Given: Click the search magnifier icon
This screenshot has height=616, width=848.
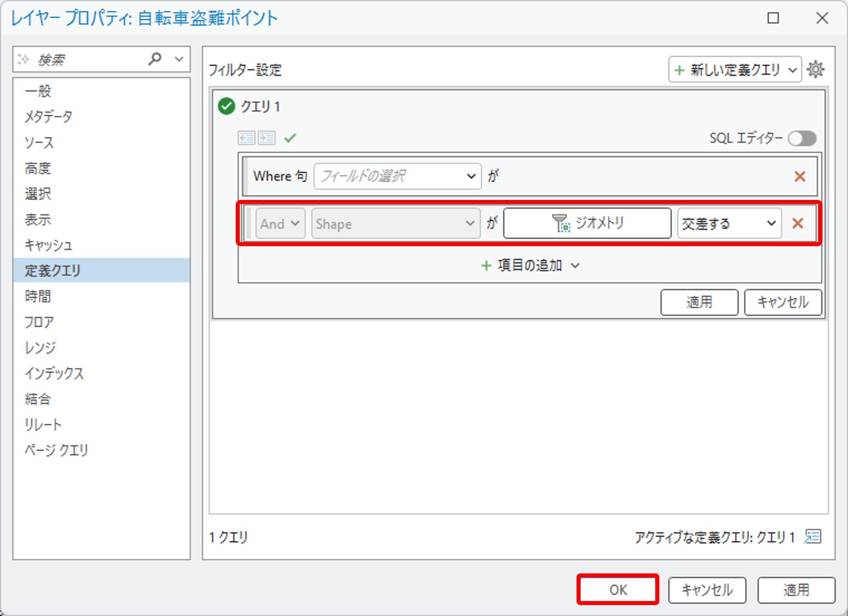Looking at the screenshot, I should click(x=155, y=59).
